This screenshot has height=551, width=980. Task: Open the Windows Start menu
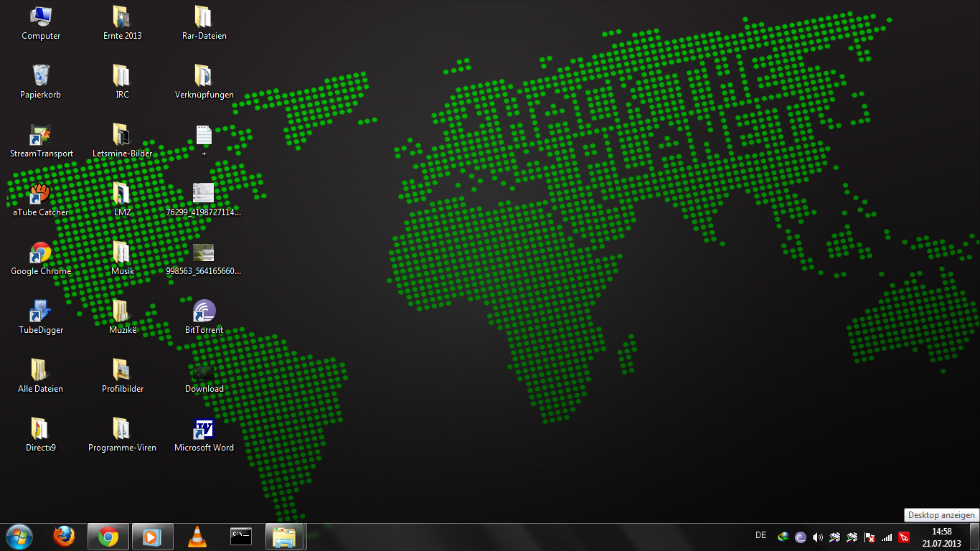coord(19,536)
